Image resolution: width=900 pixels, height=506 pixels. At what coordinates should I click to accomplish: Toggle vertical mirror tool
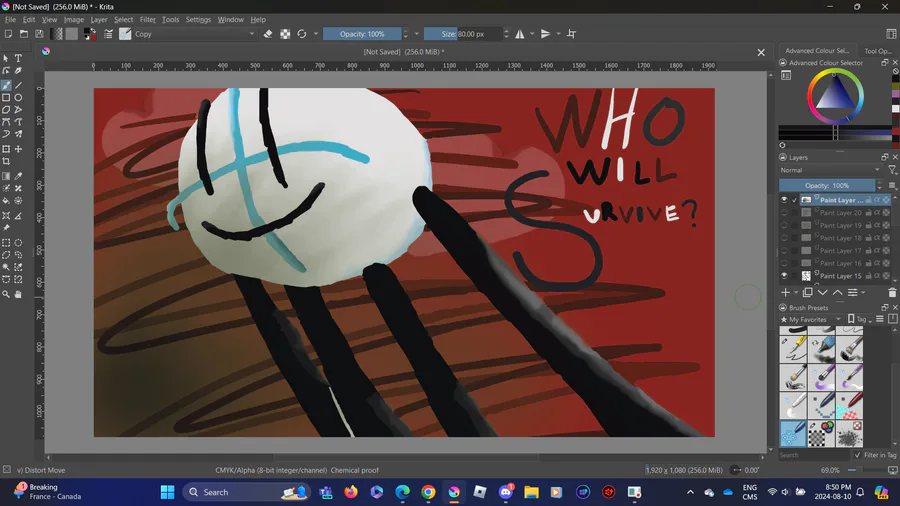pyautogui.click(x=545, y=34)
